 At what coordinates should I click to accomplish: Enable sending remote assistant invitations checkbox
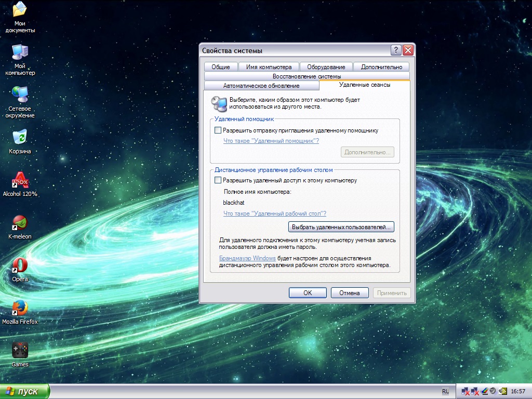[x=218, y=130]
